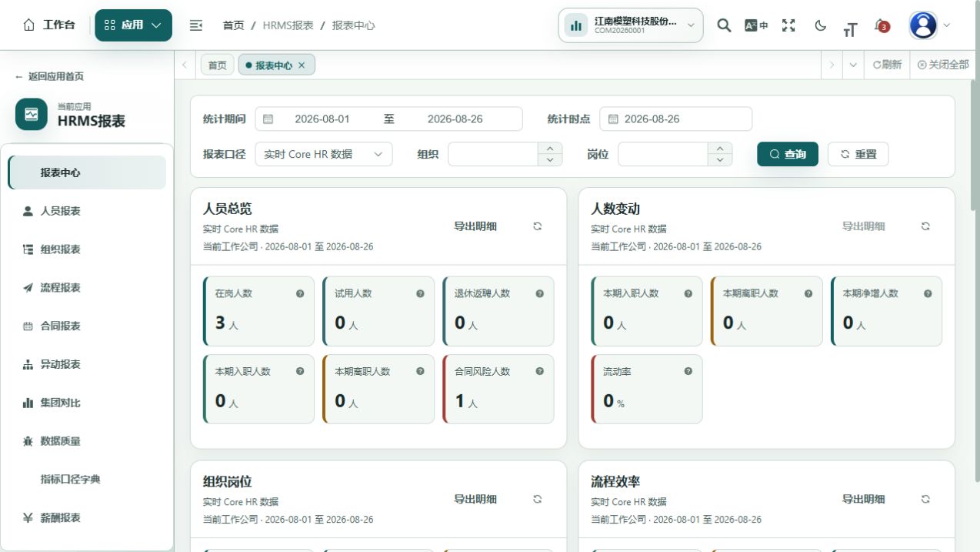This screenshot has height=552, width=980.
Task: Click help icon on 合同风险人数 card
Action: click(540, 371)
